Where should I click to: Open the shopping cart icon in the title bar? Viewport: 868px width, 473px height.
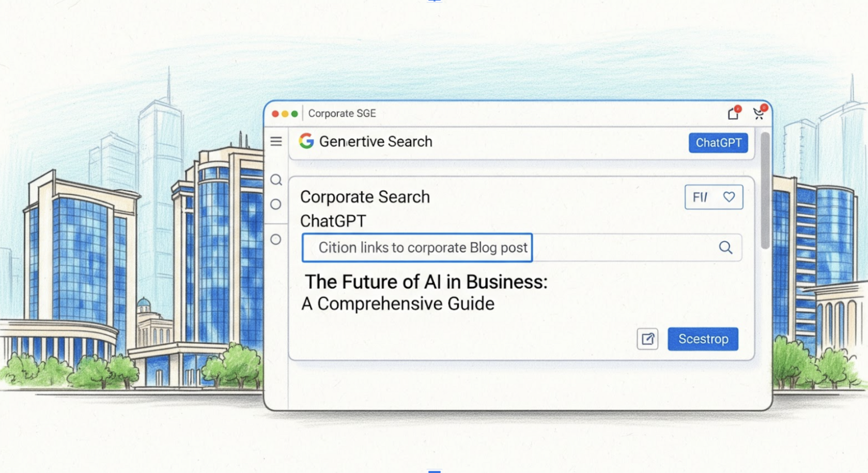coord(759,113)
